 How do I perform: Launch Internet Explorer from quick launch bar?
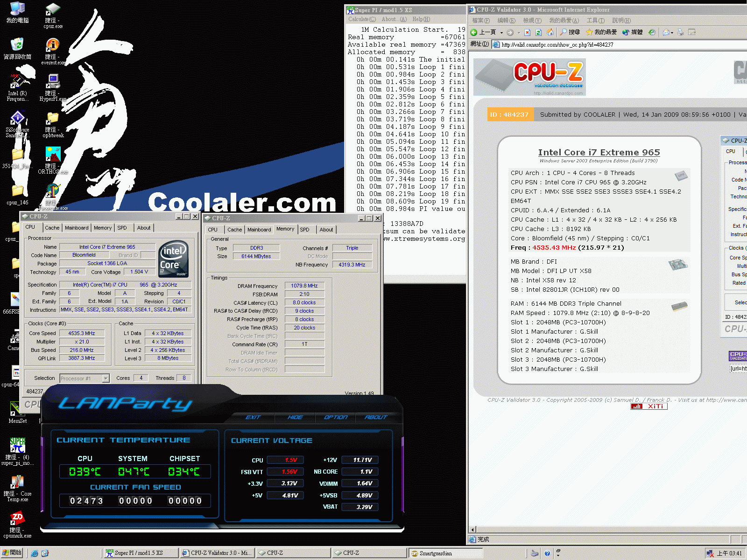coord(35,553)
